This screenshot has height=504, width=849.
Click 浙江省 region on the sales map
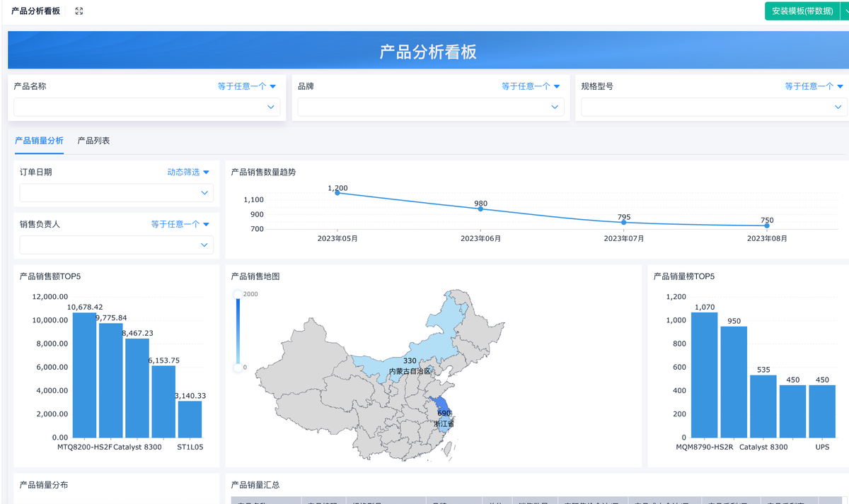[x=443, y=417]
